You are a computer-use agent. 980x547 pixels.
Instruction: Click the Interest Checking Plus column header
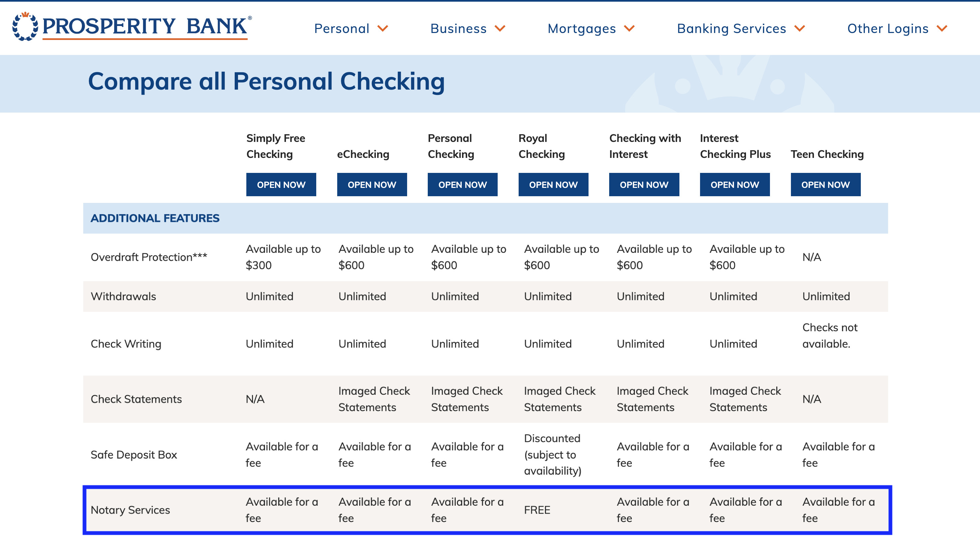point(735,146)
